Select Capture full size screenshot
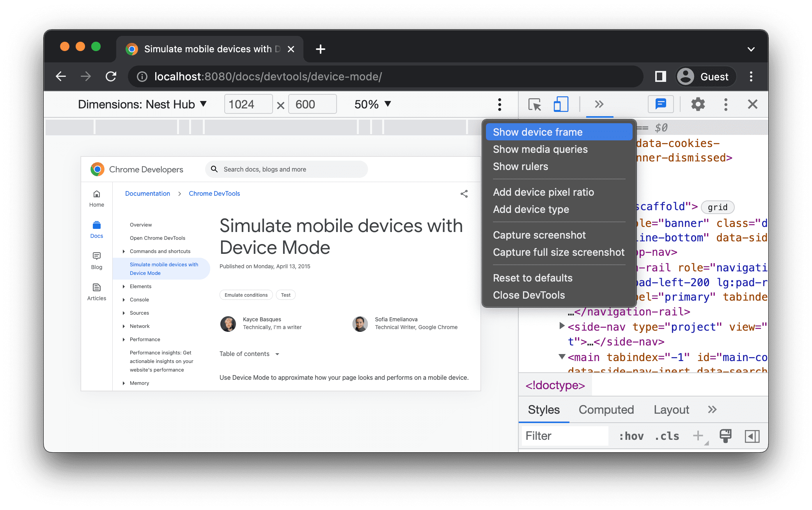The image size is (812, 510). (559, 252)
